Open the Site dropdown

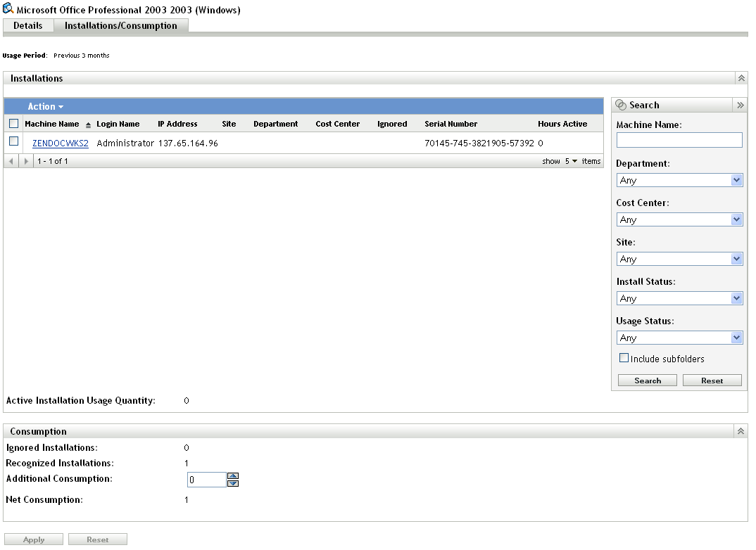coord(679,259)
